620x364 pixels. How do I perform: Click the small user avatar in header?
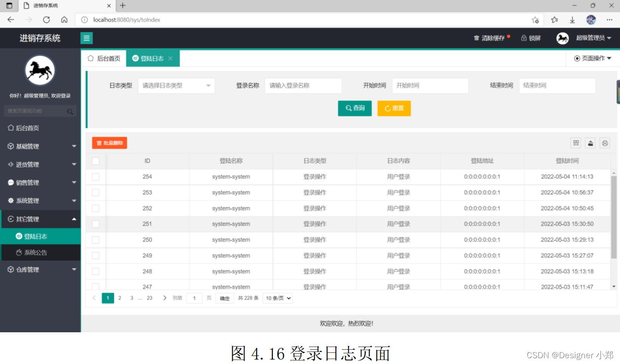tap(562, 38)
